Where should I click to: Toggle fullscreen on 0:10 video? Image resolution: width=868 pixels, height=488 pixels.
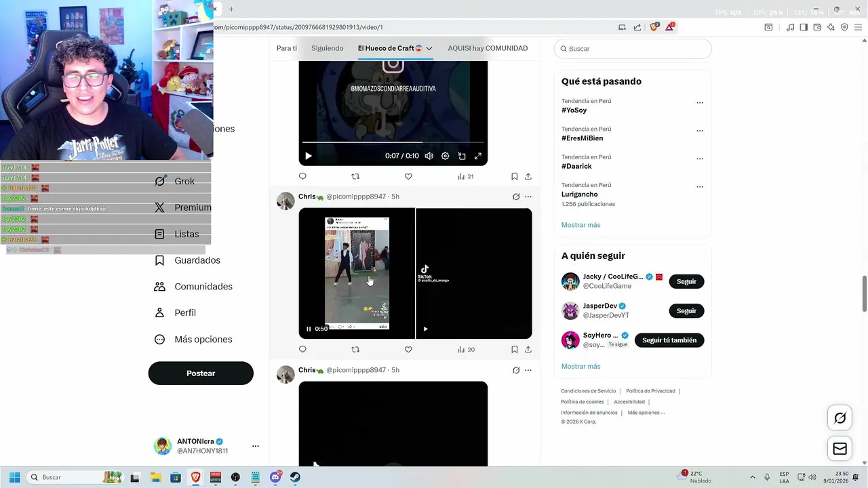pyautogui.click(x=478, y=156)
